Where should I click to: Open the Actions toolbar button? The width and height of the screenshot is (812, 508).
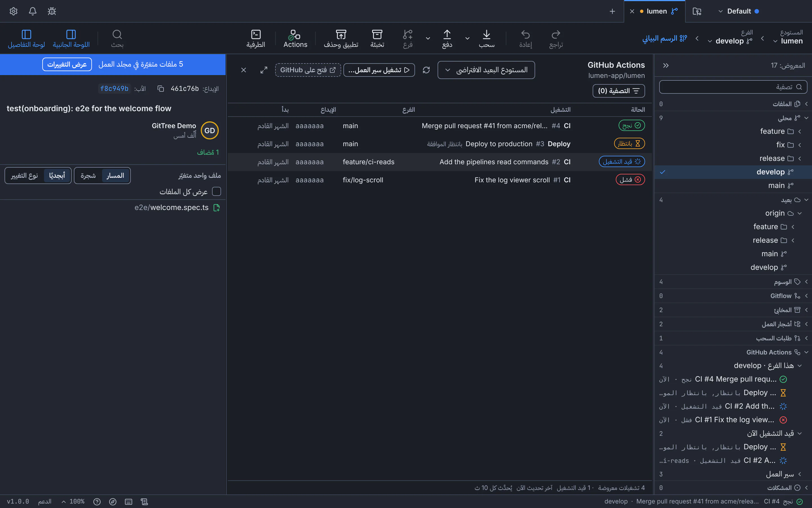pyautogui.click(x=295, y=38)
